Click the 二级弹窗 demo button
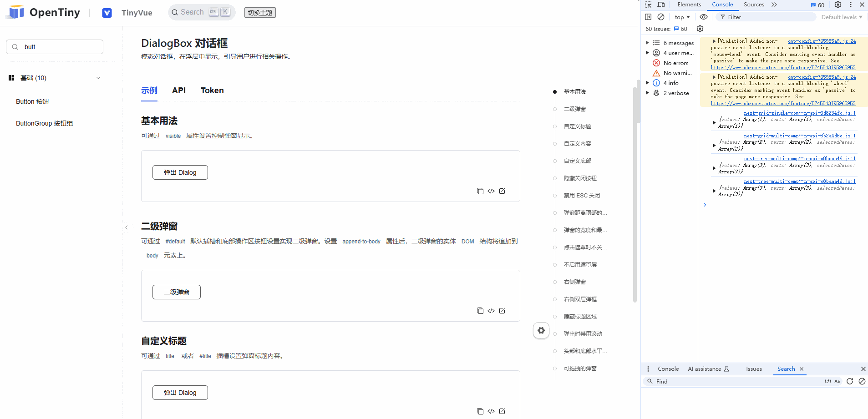868x419 pixels. click(x=177, y=292)
